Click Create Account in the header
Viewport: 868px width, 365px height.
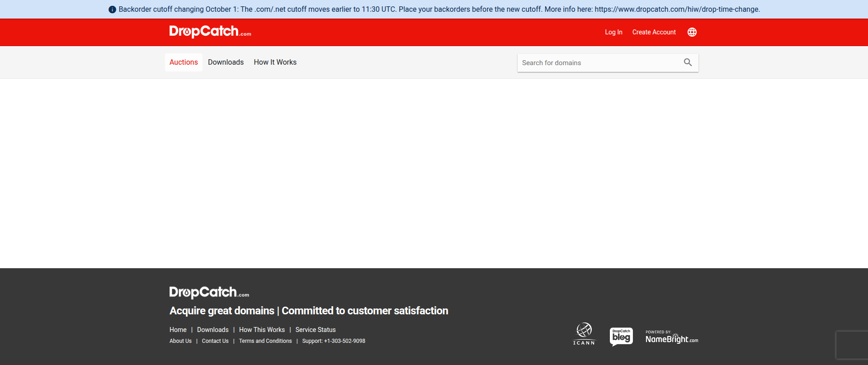coord(654,32)
